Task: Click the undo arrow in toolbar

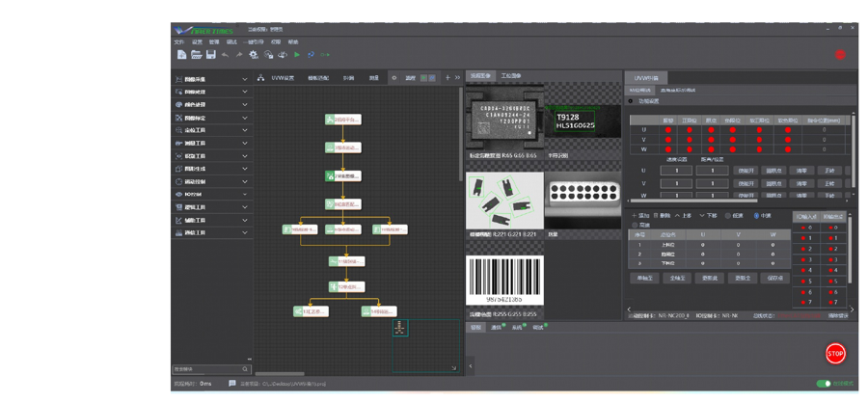Action: (225, 55)
